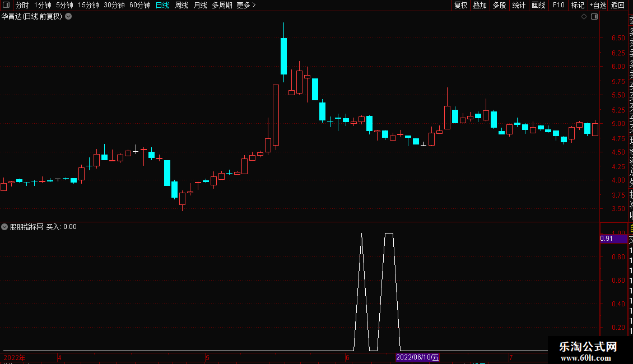Open the 多股 multi-stock view
This screenshot has height=364, width=633.
[x=499, y=5]
